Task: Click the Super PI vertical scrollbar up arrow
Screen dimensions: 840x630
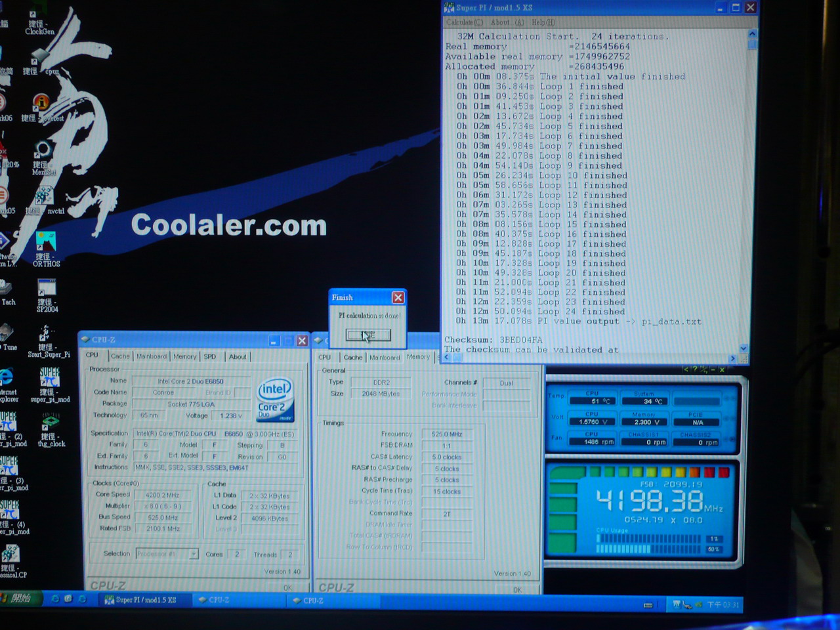Action: pos(752,33)
